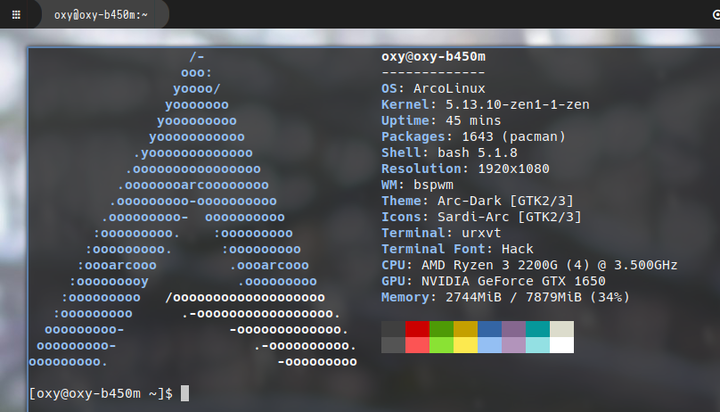Click the dashed separator under the hostname
This screenshot has height=412, width=720.
tap(433, 73)
